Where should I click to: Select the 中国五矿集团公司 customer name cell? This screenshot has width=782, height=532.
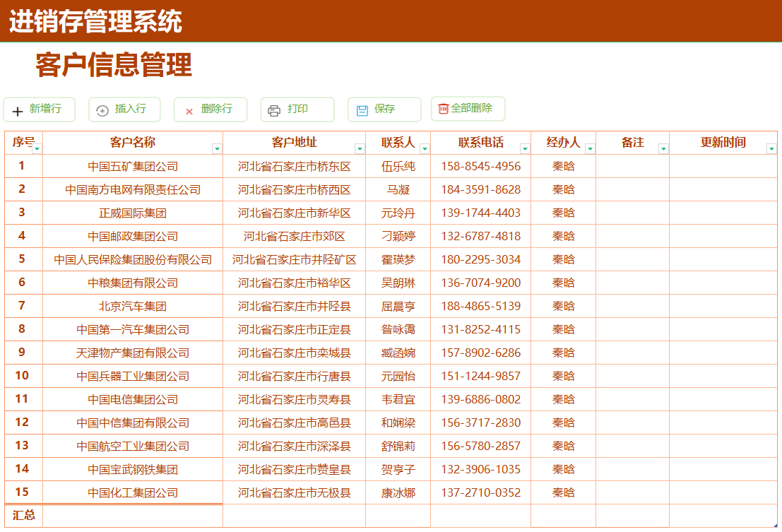(x=131, y=165)
